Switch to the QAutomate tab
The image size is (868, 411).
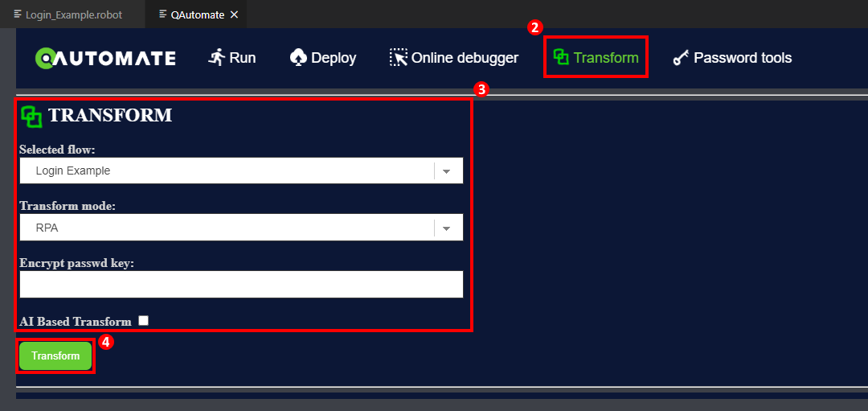(196, 14)
